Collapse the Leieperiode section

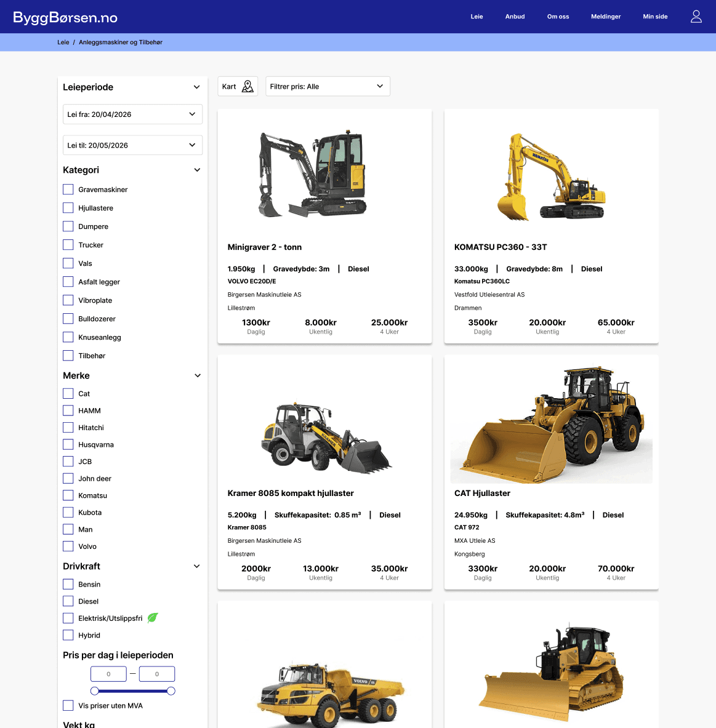pos(196,87)
